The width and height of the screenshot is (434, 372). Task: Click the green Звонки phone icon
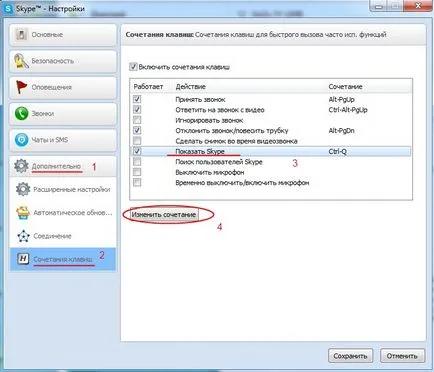[x=21, y=114]
